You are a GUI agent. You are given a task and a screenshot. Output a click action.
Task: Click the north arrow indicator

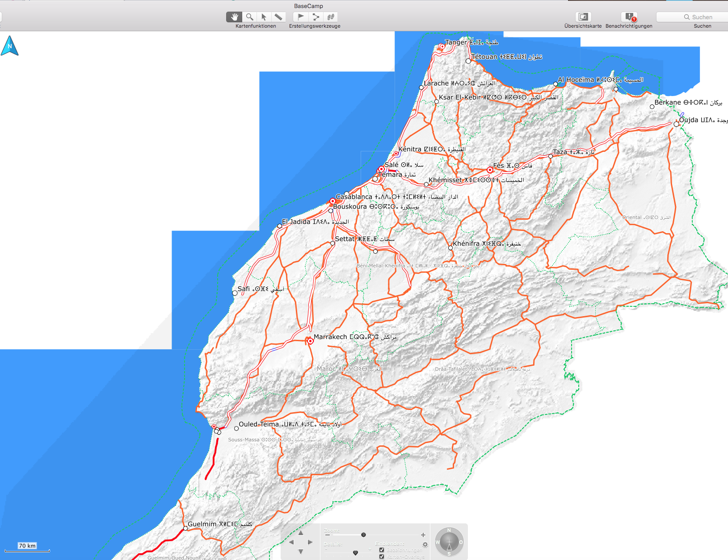[x=9, y=46]
